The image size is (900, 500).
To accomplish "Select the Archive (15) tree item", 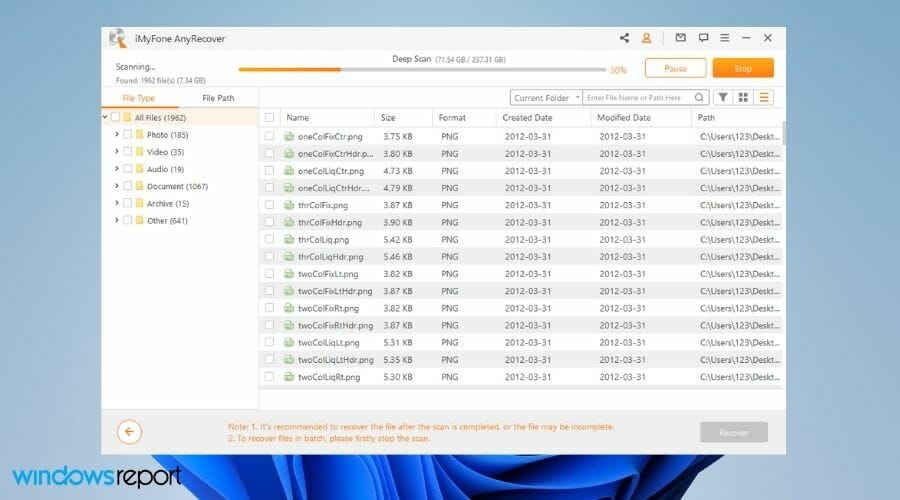I will tap(168, 203).
